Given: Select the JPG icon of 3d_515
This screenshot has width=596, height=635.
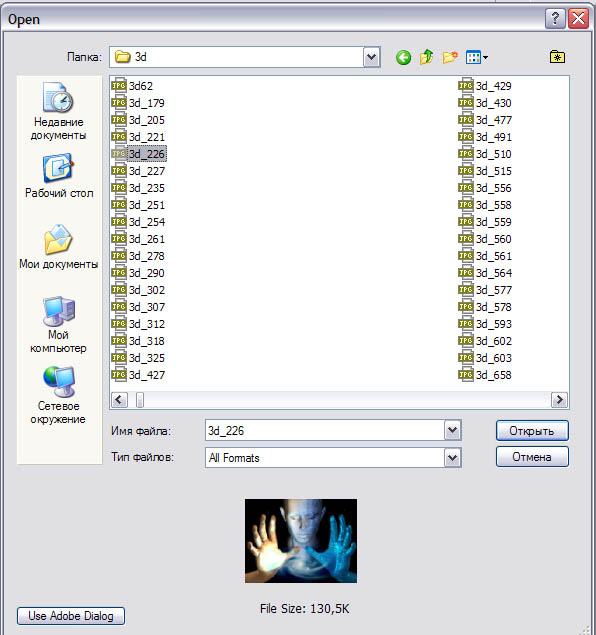Looking at the screenshot, I should pyautogui.click(x=466, y=170).
